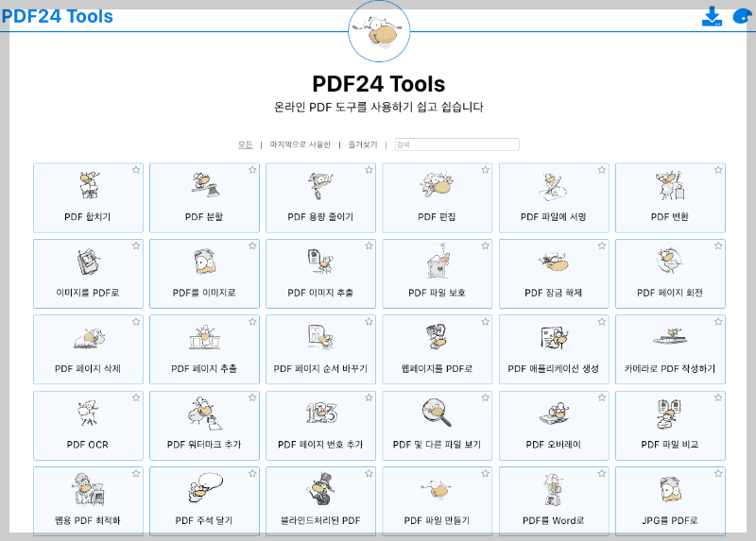Viewport: 756px width, 541px height.
Task: Mark PDF 파일에 서명 as favorite
Action: pyautogui.click(x=602, y=170)
